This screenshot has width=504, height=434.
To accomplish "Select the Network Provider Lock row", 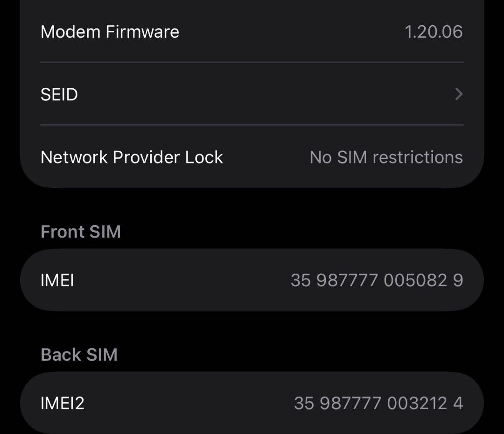I will tap(252, 157).
